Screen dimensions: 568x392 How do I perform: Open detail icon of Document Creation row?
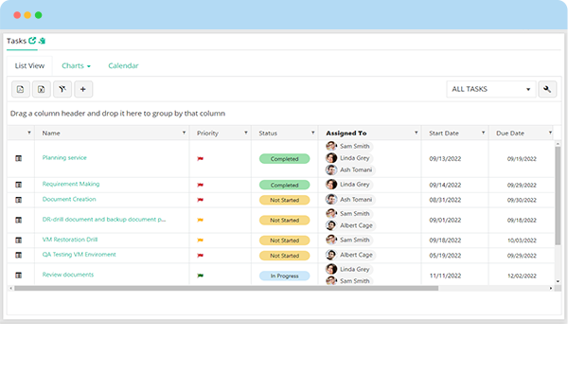pyautogui.click(x=19, y=200)
